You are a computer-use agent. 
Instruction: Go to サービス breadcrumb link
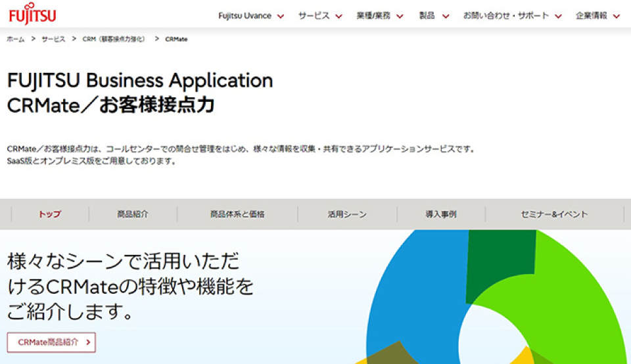53,39
